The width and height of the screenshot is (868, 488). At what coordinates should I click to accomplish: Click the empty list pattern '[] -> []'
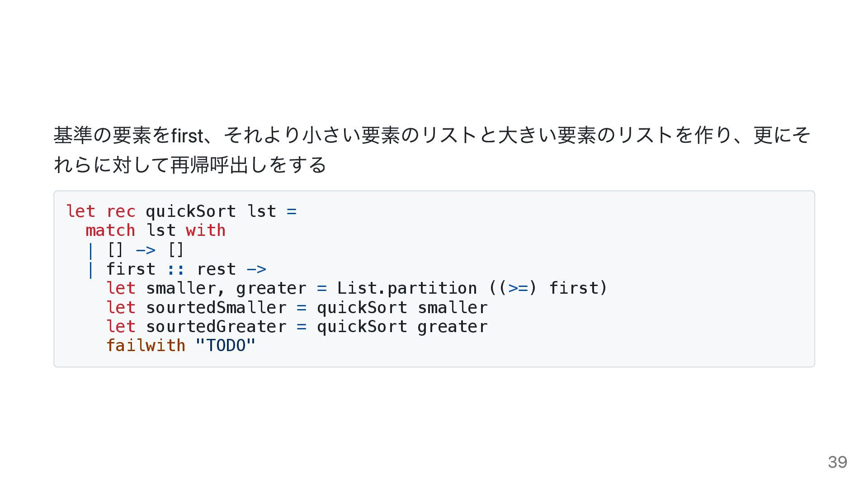tap(145, 249)
